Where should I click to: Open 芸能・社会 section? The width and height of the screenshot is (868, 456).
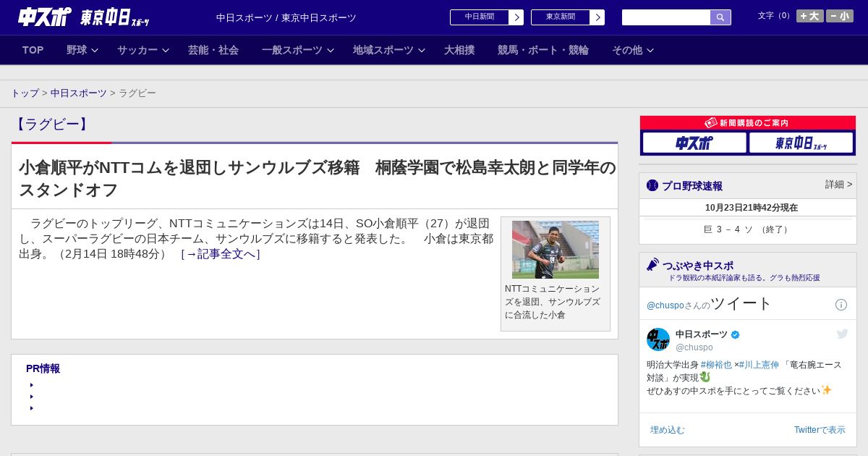[x=213, y=50]
